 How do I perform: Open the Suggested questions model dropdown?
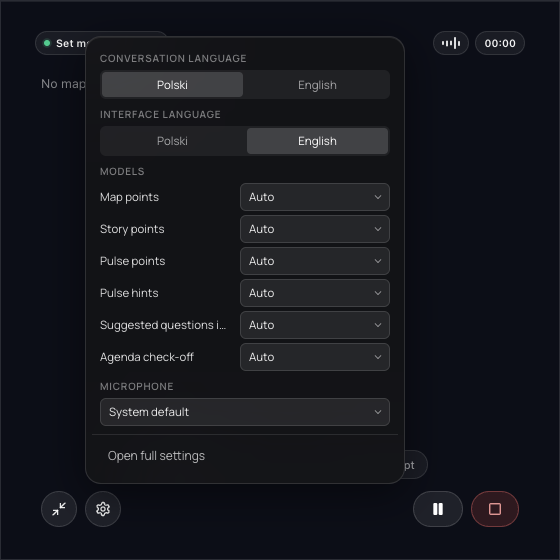315,325
